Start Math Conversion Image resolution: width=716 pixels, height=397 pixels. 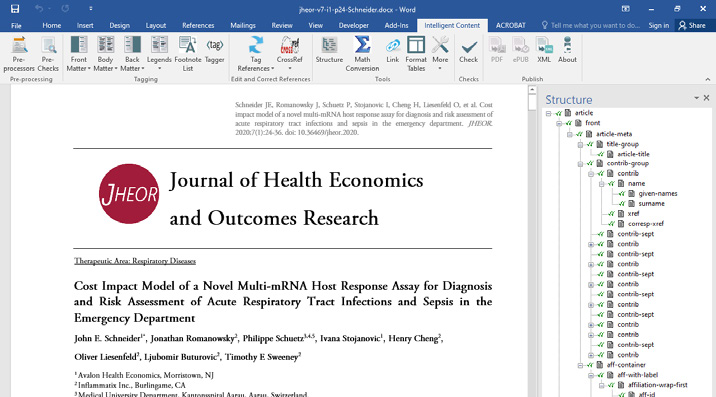click(x=362, y=54)
